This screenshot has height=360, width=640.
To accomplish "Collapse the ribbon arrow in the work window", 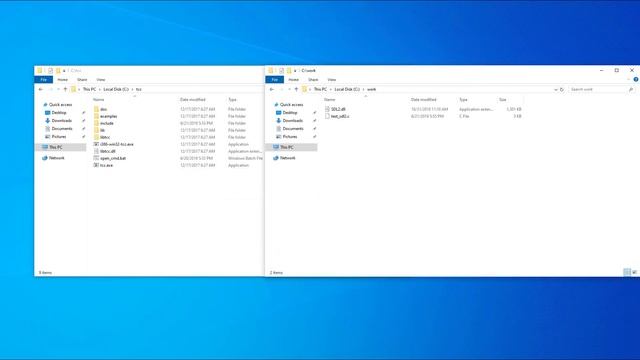I will [629, 80].
